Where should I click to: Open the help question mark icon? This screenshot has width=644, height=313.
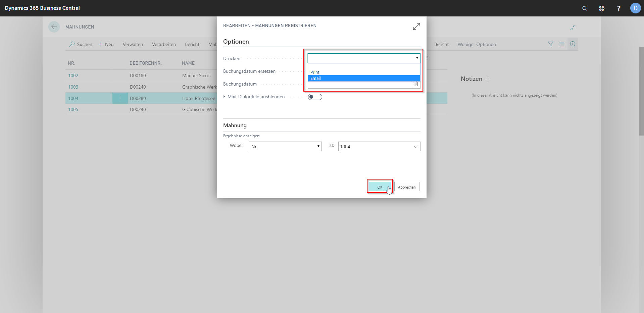(618, 8)
